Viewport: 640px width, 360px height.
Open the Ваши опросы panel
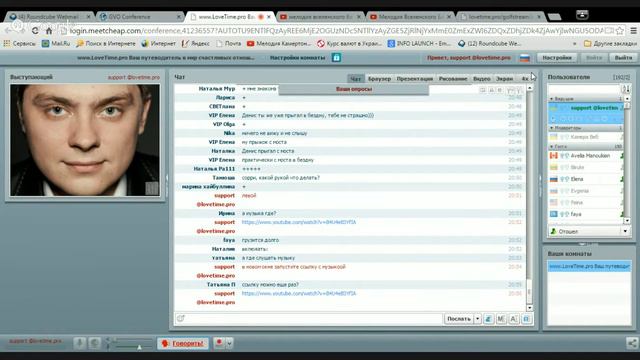point(353,89)
